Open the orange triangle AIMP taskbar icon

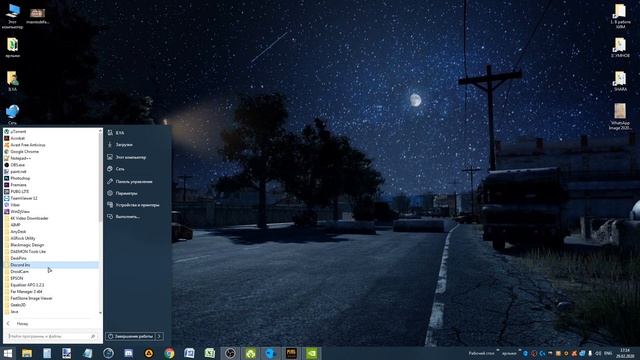149,353
